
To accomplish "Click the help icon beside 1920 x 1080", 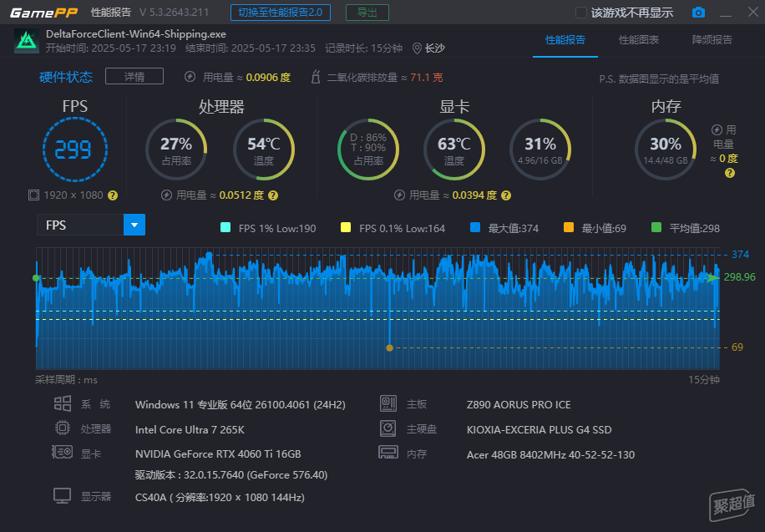I will [113, 195].
